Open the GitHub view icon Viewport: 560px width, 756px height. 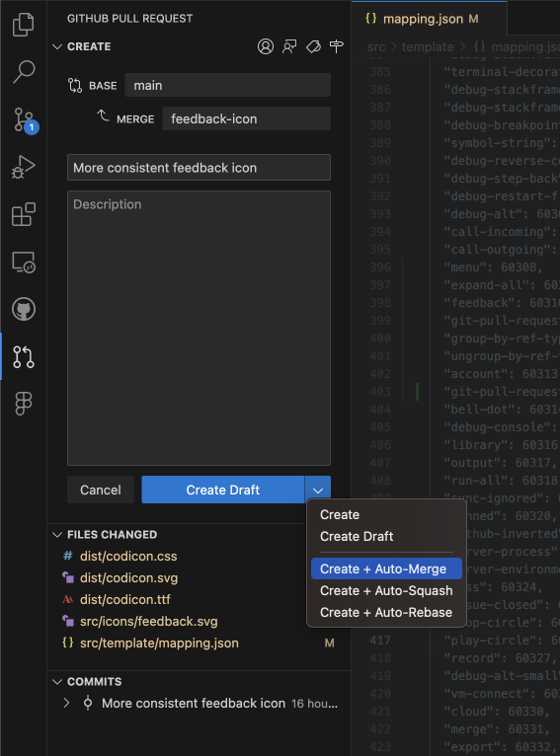(23, 309)
